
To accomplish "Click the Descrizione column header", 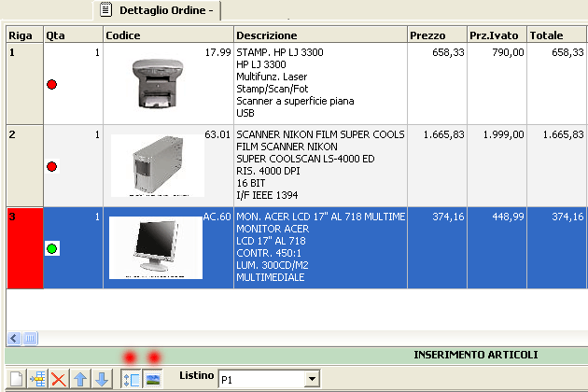I will tap(321, 35).
